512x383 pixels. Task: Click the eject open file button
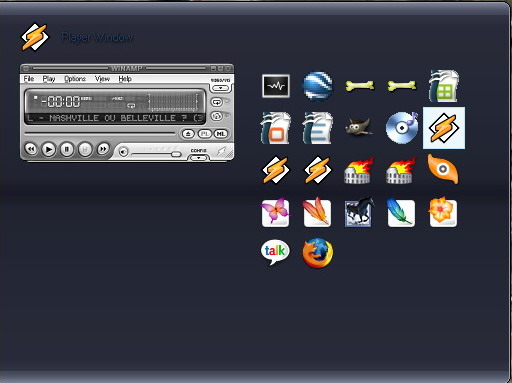point(188,134)
